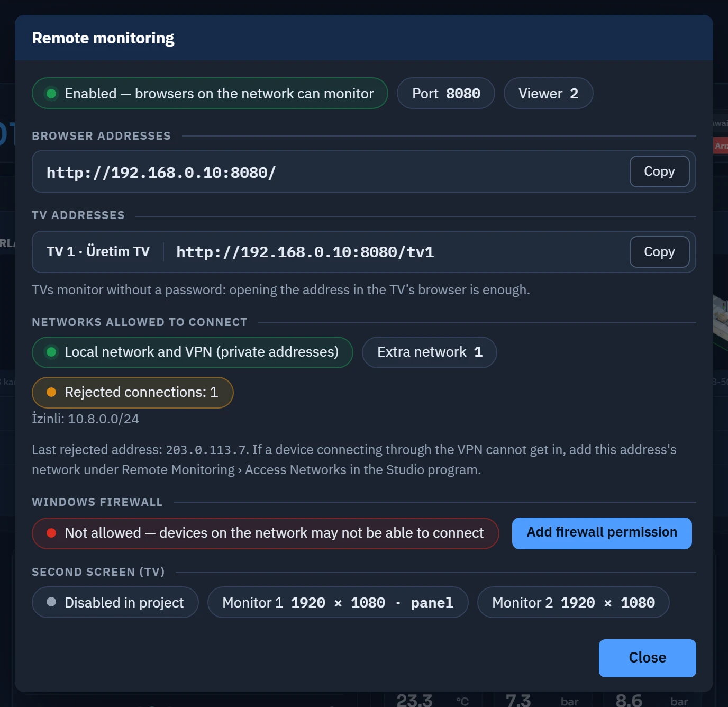Click the NETWORKS ALLOWED TO CONNECT heading
Viewport: 728px width, 707px height.
[x=140, y=322]
